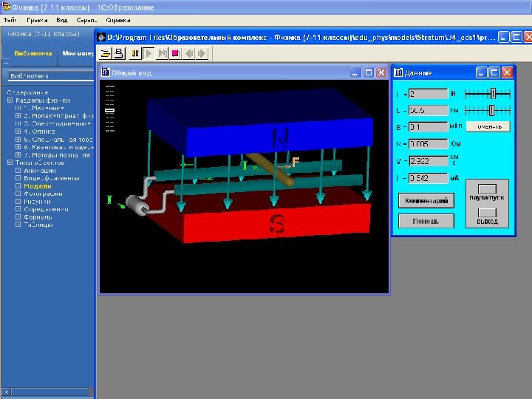
Task: Click the vertical slider handle in the 3D view
Action: click(x=109, y=111)
